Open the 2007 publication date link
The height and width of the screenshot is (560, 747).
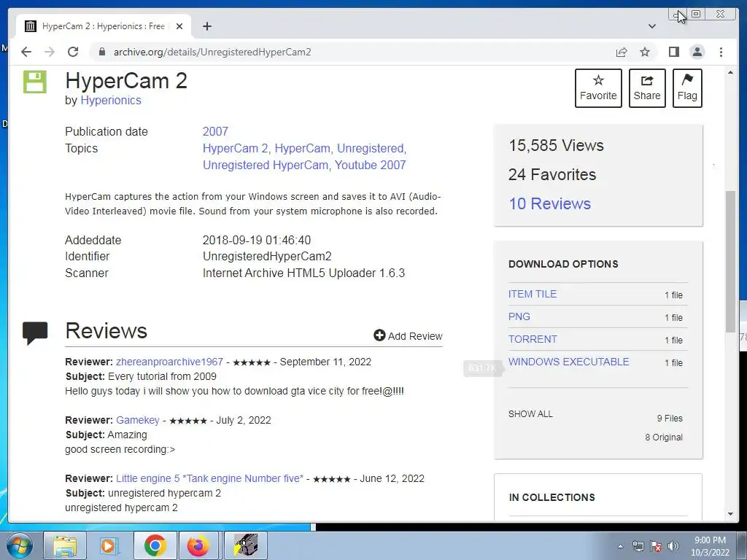point(215,131)
